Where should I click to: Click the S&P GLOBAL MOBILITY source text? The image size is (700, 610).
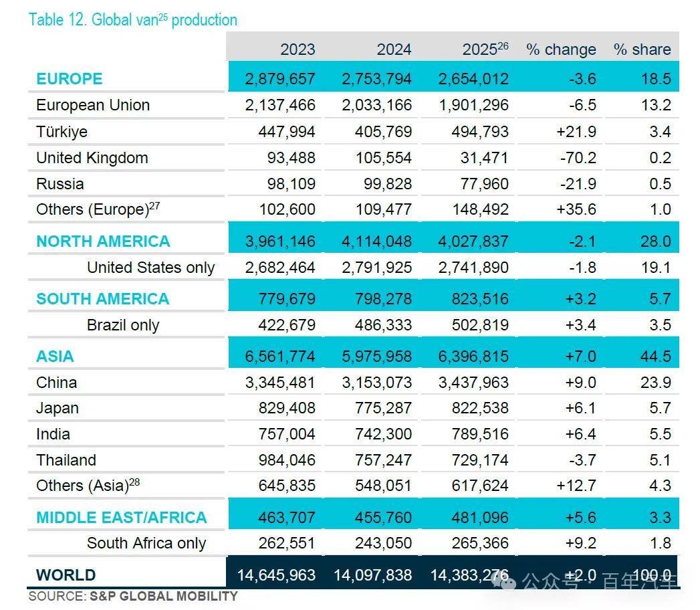163,596
